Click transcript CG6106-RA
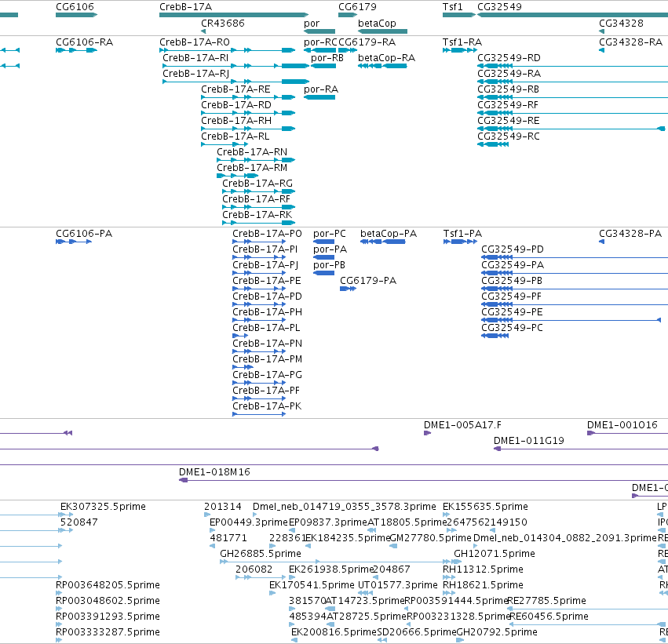Screen dimensions: 668x644 click(x=77, y=50)
